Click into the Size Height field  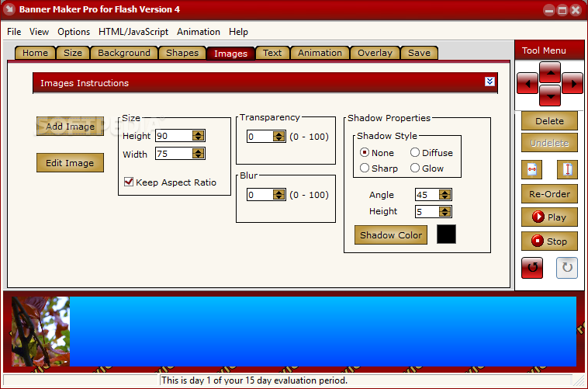click(174, 136)
